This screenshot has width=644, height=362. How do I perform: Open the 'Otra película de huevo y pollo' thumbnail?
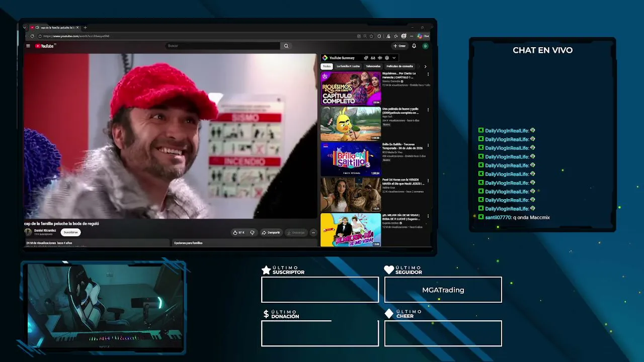click(x=351, y=124)
